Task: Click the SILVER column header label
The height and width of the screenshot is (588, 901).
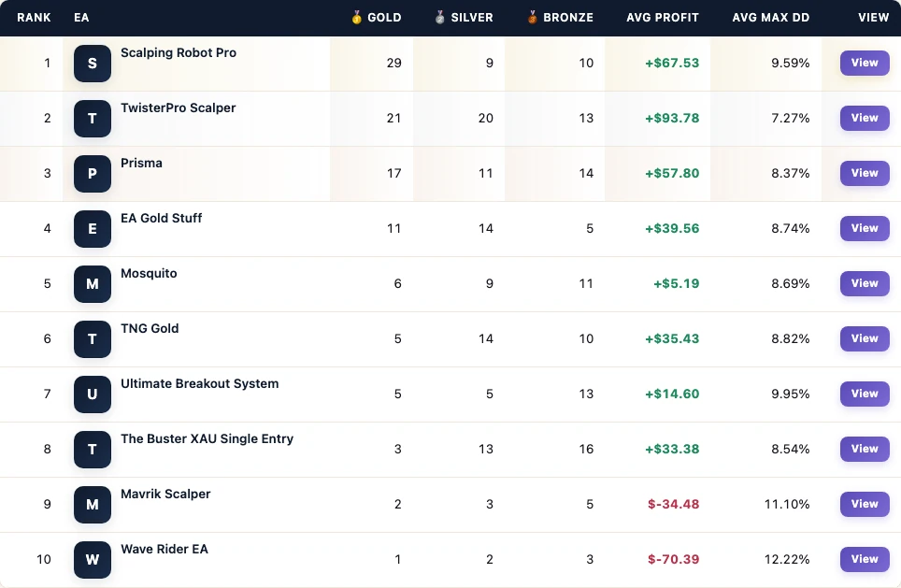Action: (472, 18)
